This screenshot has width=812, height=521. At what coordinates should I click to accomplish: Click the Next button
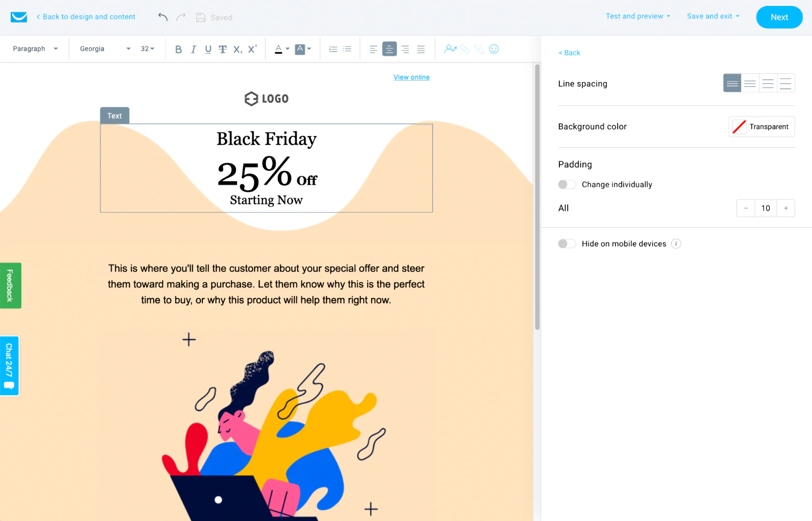[779, 17]
